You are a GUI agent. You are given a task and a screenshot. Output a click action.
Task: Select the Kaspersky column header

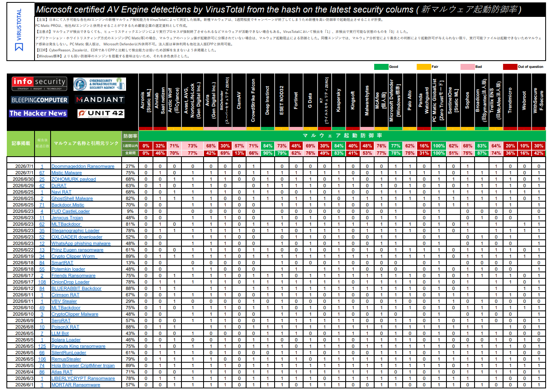coord(338,100)
